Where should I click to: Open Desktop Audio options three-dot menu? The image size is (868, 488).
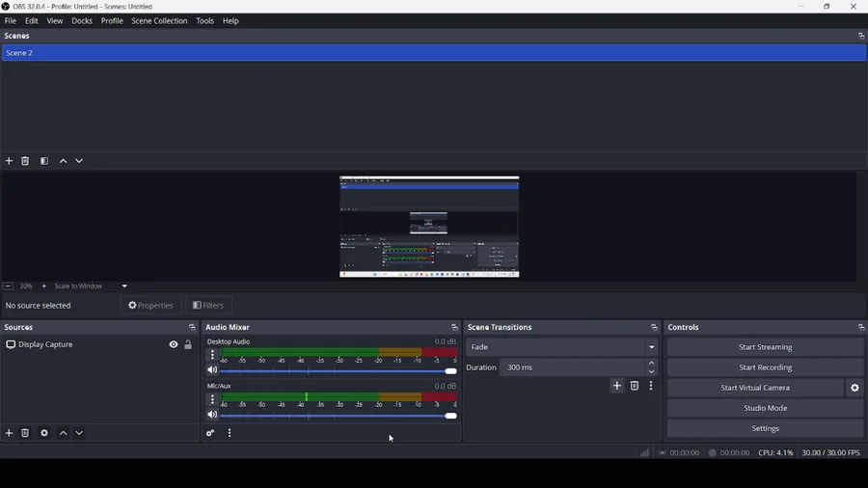212,355
